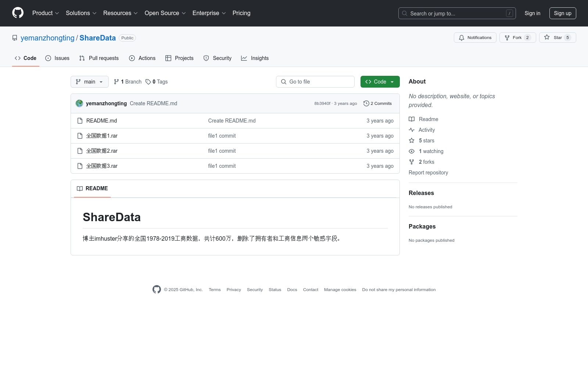Click the yemanzhongting avatar in commit row
588x368 pixels.
pos(79,103)
